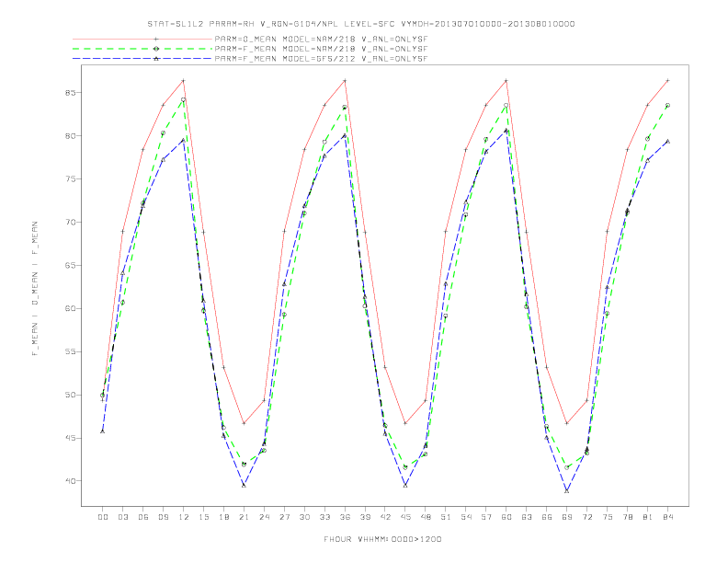
Task: Click the blue legend line triangle marker
Action: point(156,59)
